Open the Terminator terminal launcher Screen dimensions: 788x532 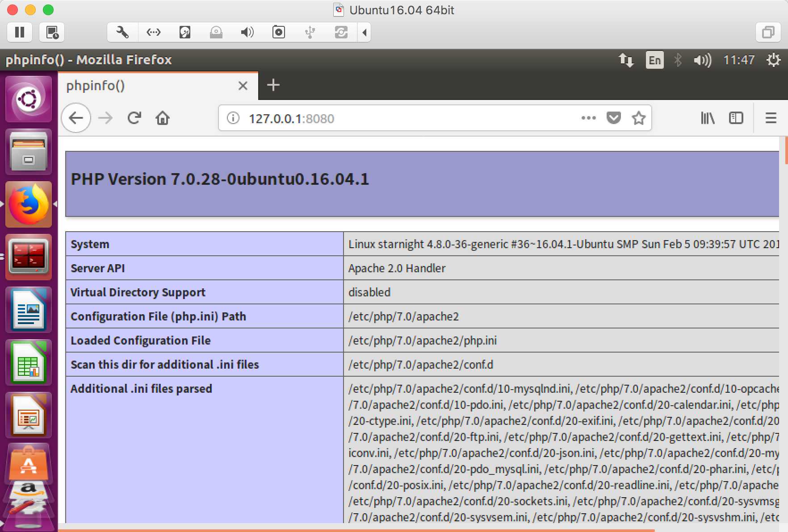point(29,257)
